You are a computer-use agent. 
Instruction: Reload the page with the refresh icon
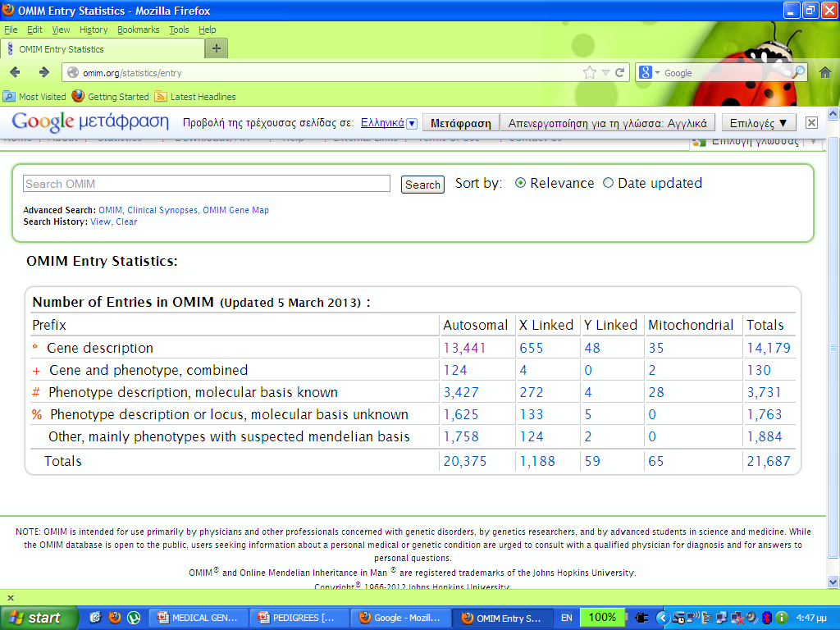point(620,73)
